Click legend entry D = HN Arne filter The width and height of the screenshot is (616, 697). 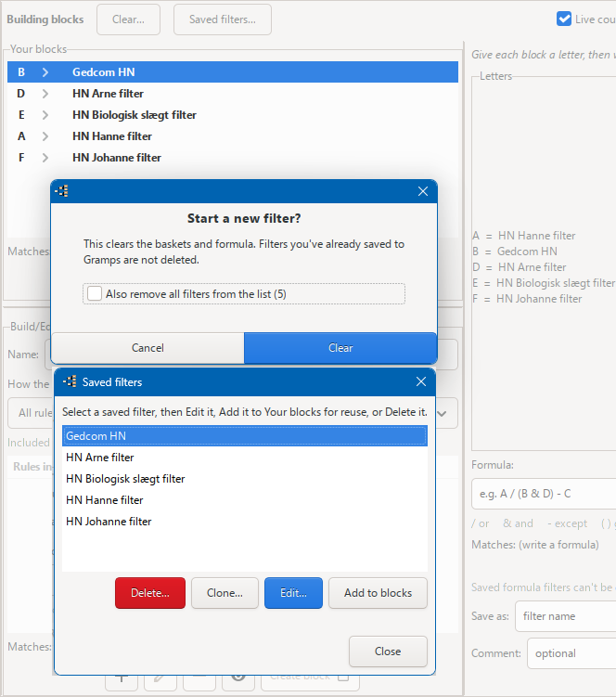point(520,267)
